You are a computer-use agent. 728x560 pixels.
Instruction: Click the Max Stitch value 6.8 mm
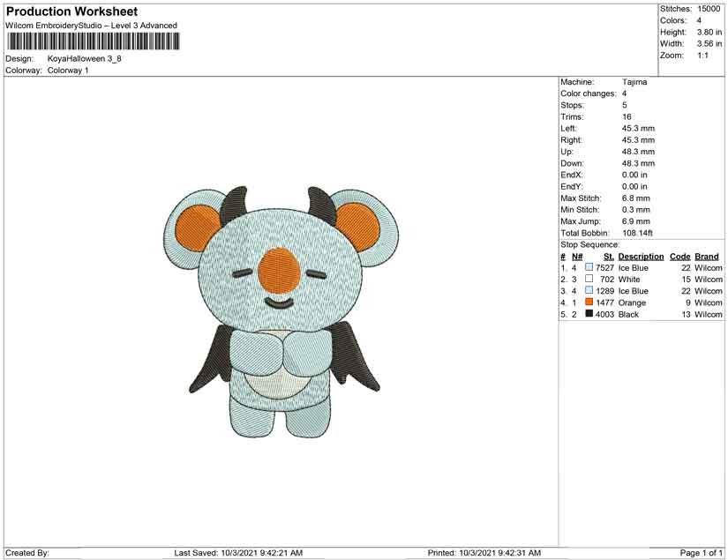tap(636, 198)
